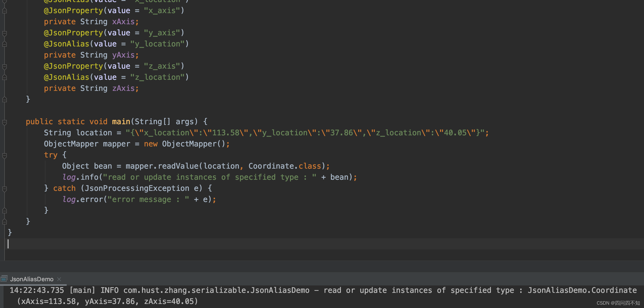The image size is (644, 308).
Task: Fold annotations at the y_axis JsonProperty line
Action: [x=4, y=33]
